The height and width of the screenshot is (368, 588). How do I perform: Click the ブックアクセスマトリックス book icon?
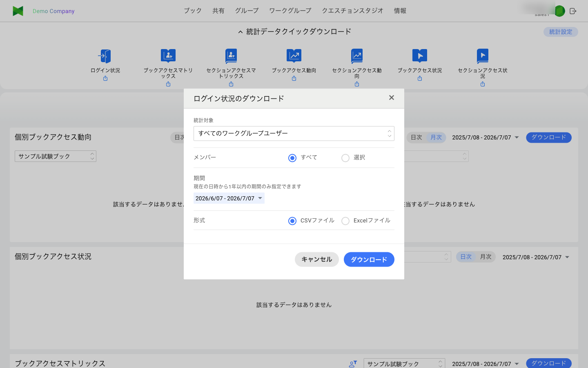click(168, 56)
